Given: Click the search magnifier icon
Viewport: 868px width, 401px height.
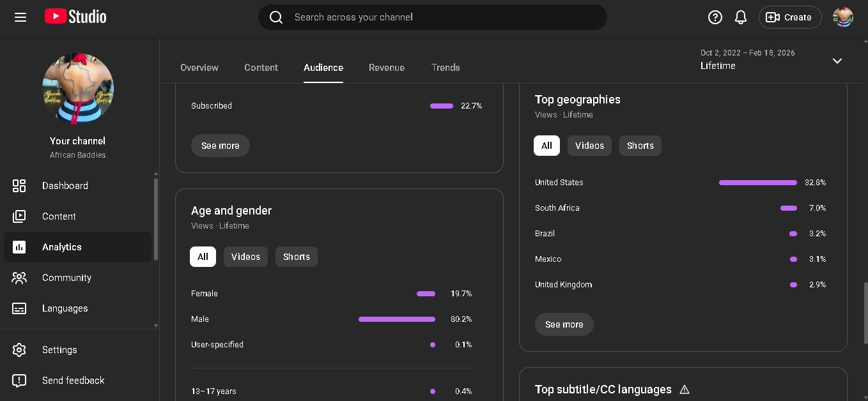Looking at the screenshot, I should pos(276,17).
